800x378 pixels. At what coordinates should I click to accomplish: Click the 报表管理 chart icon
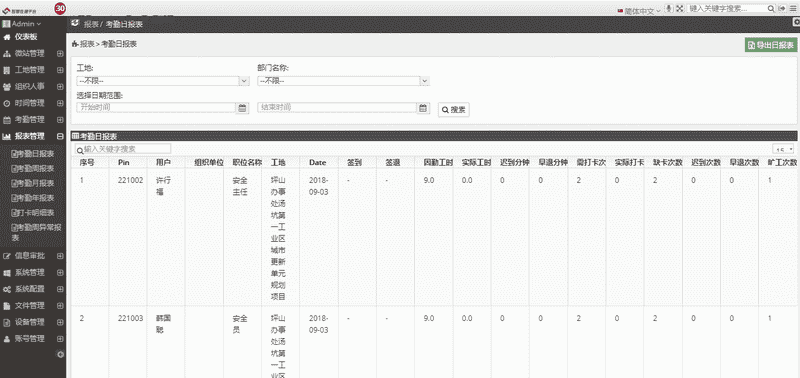pos(7,137)
